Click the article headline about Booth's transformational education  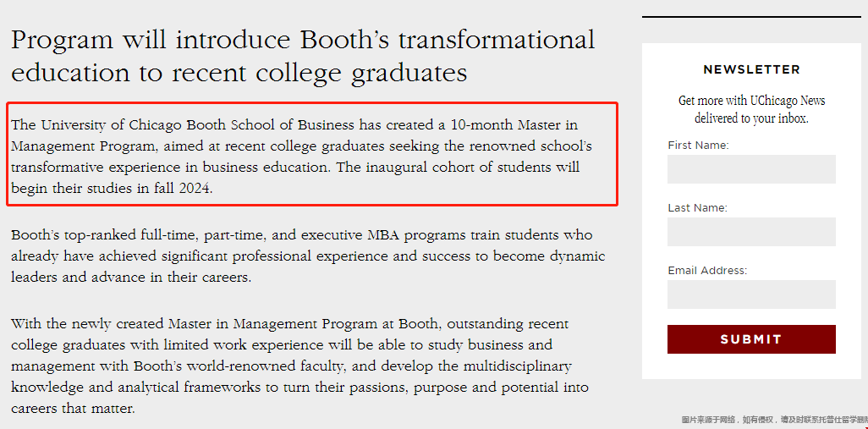click(x=303, y=57)
